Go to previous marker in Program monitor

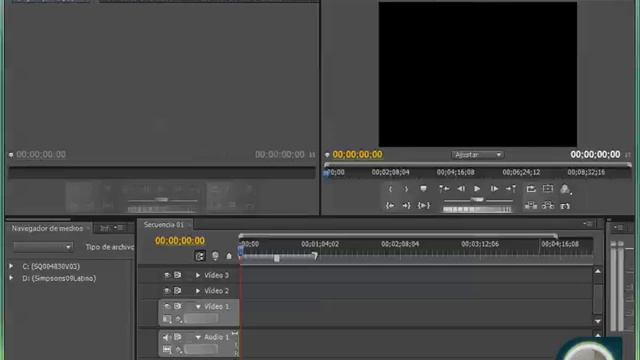pos(444,189)
